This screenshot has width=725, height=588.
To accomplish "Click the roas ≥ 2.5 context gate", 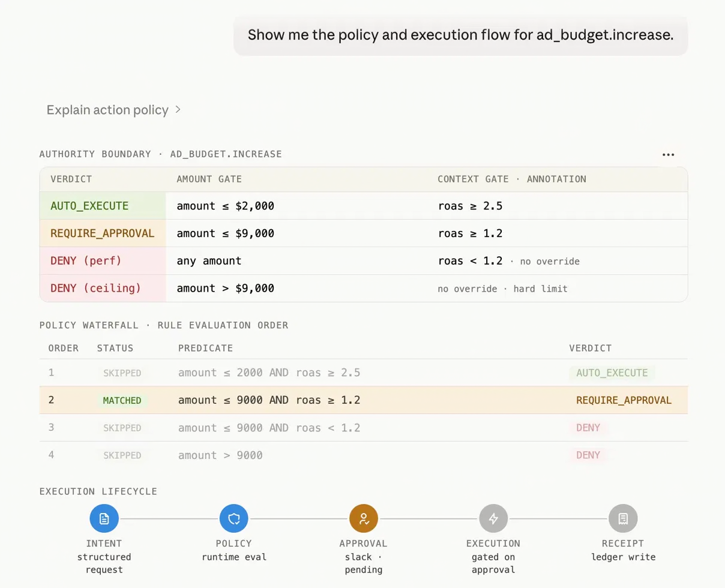I will [470, 206].
